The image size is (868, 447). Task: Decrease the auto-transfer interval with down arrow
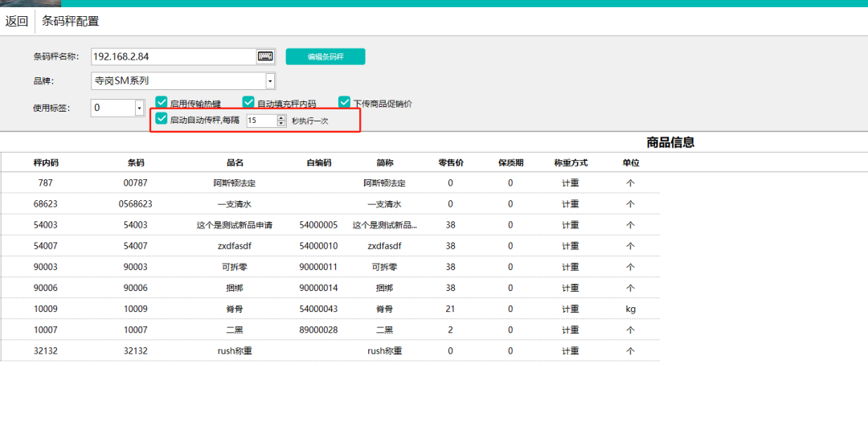click(x=281, y=123)
